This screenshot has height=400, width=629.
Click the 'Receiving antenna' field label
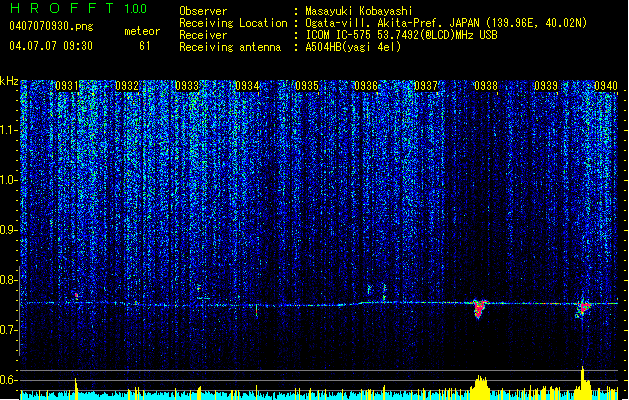230,47
